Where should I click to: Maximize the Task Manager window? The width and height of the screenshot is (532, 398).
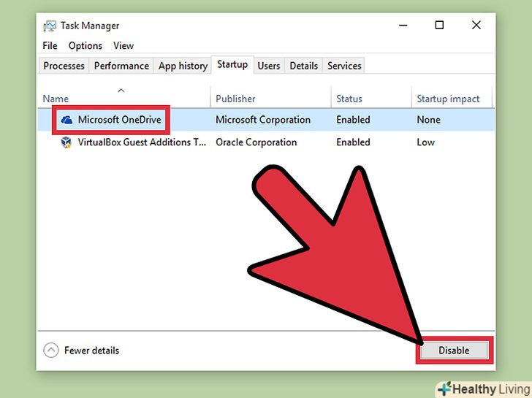click(439, 25)
